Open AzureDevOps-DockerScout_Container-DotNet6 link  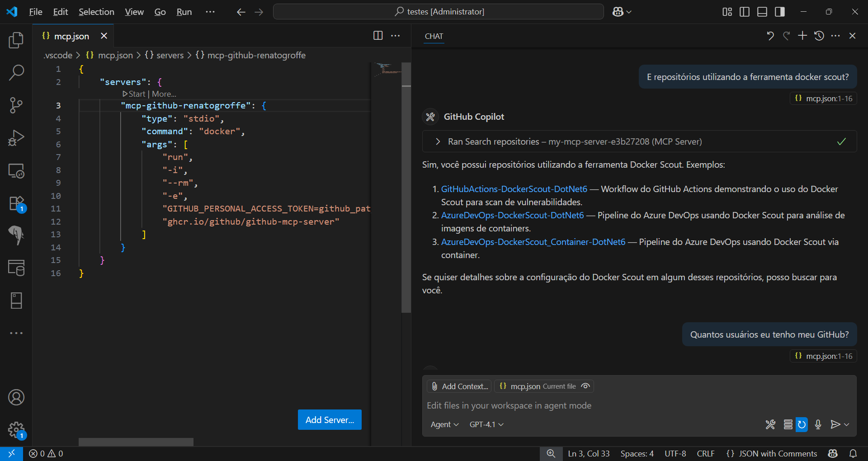(533, 242)
